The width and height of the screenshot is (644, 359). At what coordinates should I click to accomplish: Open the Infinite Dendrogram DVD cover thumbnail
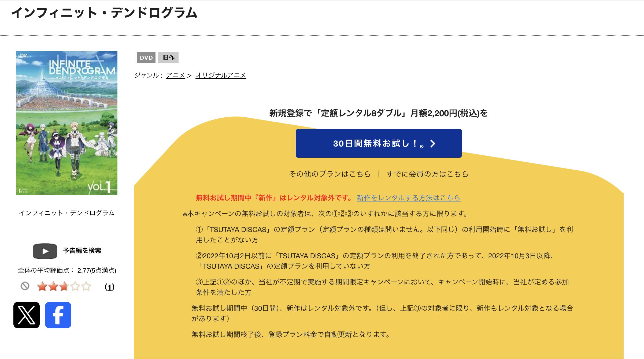(x=67, y=123)
